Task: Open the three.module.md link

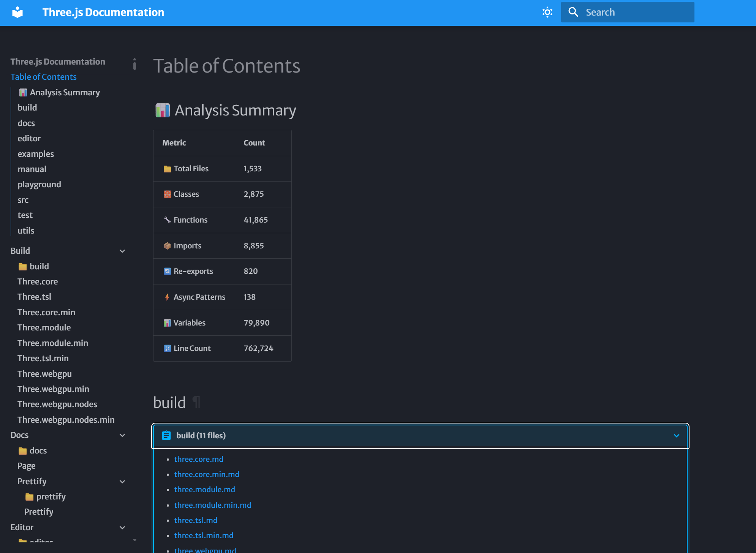Action: tap(204, 490)
